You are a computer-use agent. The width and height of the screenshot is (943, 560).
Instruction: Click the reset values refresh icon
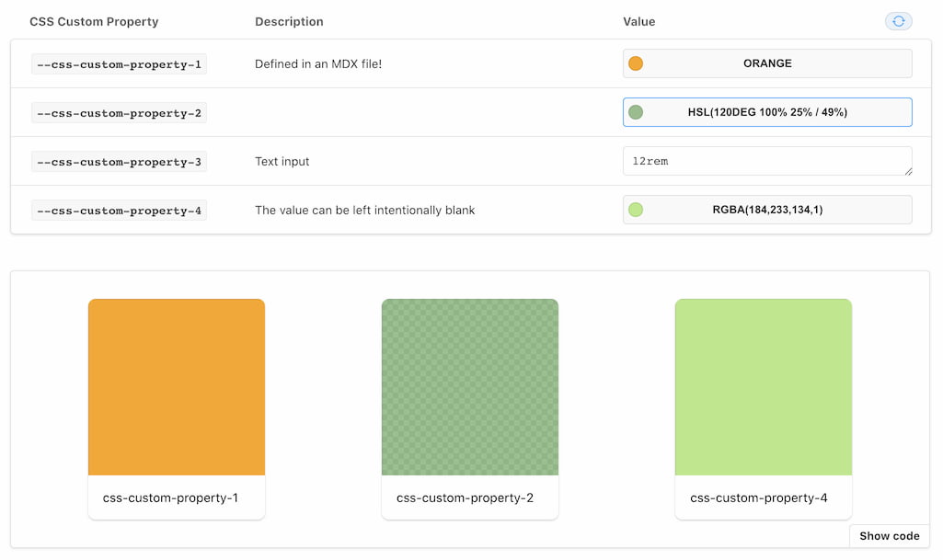click(x=899, y=21)
